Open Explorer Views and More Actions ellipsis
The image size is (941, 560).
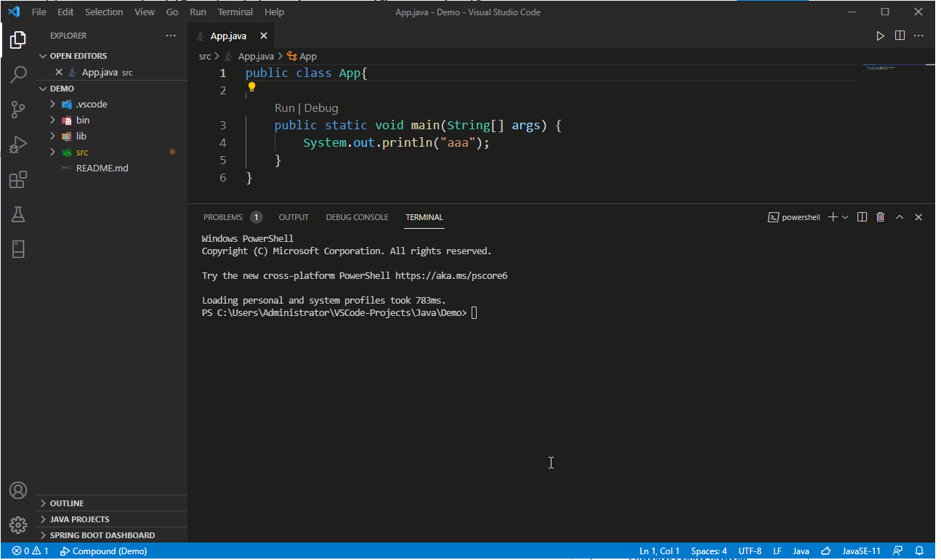pyautogui.click(x=171, y=36)
